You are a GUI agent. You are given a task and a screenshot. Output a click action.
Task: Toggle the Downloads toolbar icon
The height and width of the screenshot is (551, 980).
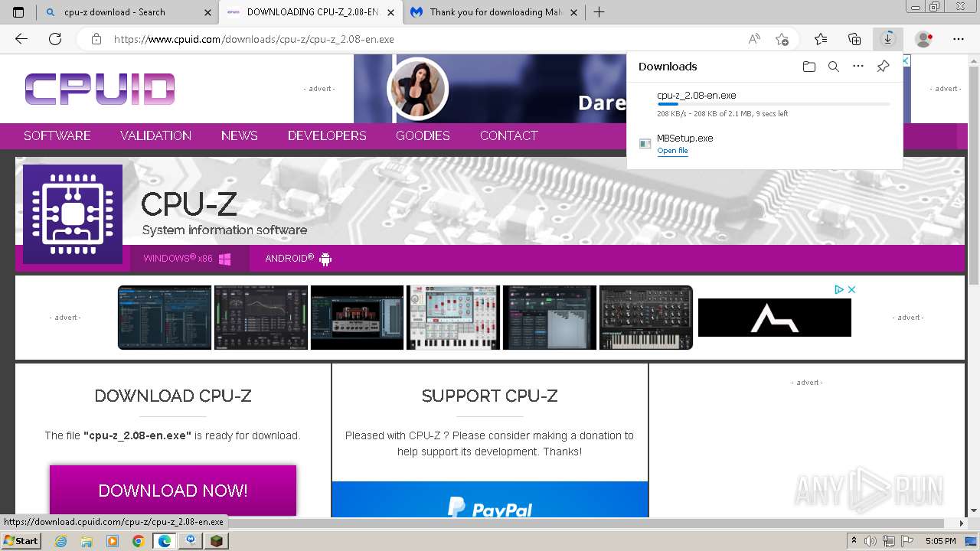pyautogui.click(x=888, y=39)
